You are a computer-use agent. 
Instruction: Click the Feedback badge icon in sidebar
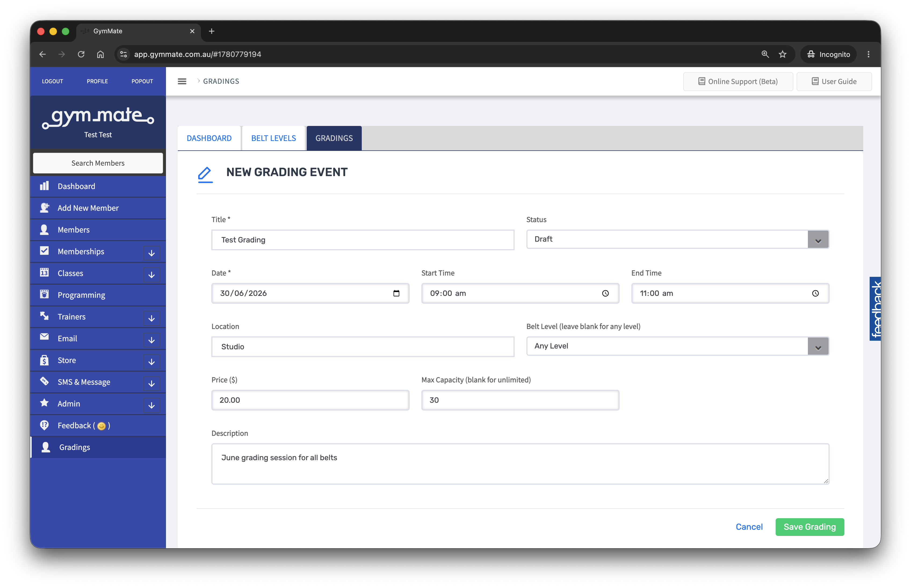[44, 425]
